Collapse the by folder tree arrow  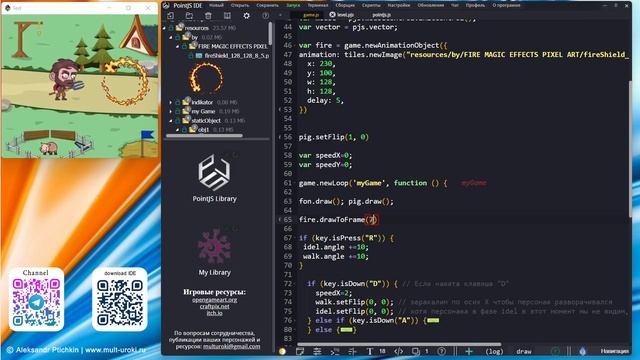click(x=171, y=37)
